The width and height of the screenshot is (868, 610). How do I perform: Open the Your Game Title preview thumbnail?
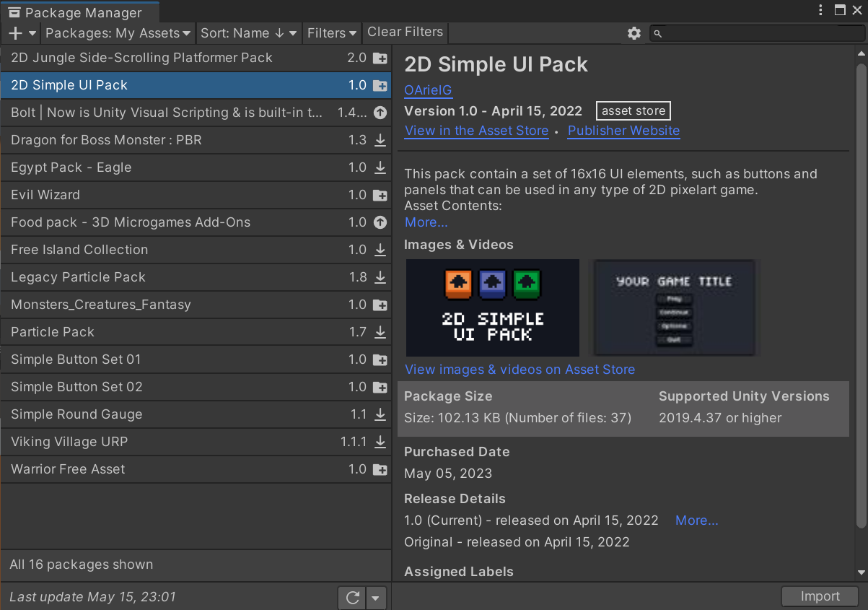674,308
